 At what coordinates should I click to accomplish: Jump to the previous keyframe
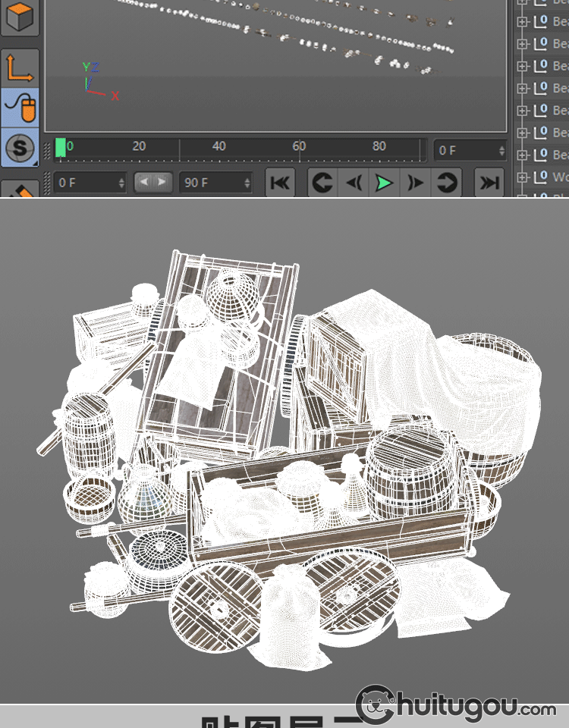322,183
